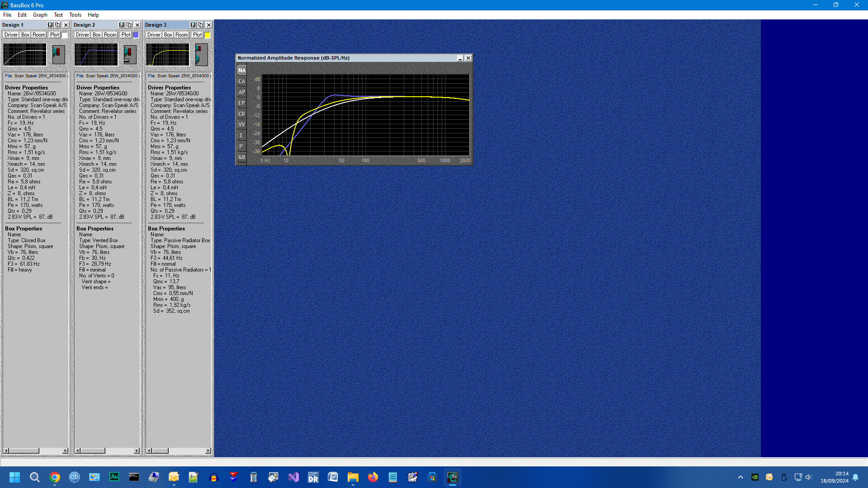Screen dimensions: 868x488
Task: Open the Design 3 passive radiator box icon
Action: click(201, 55)
